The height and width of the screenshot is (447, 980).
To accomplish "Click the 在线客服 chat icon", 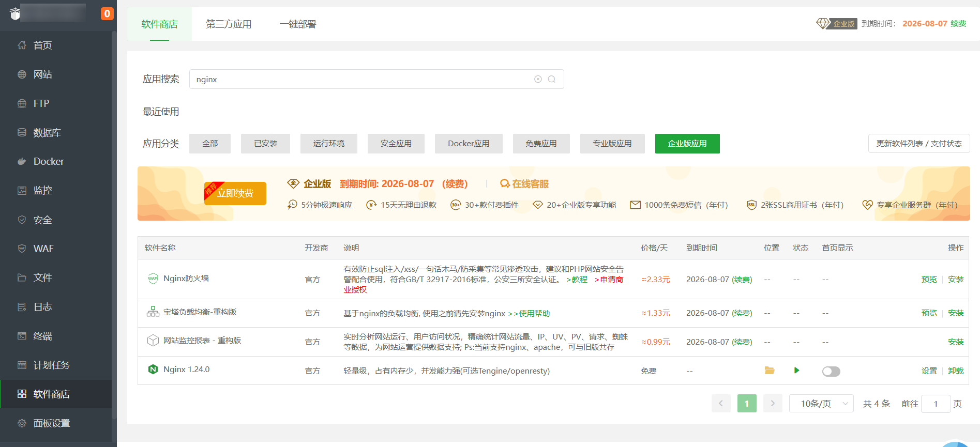I will [x=505, y=184].
